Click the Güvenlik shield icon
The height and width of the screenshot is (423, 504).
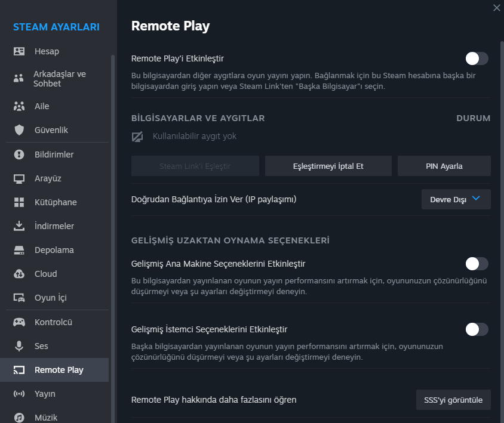[19, 130]
